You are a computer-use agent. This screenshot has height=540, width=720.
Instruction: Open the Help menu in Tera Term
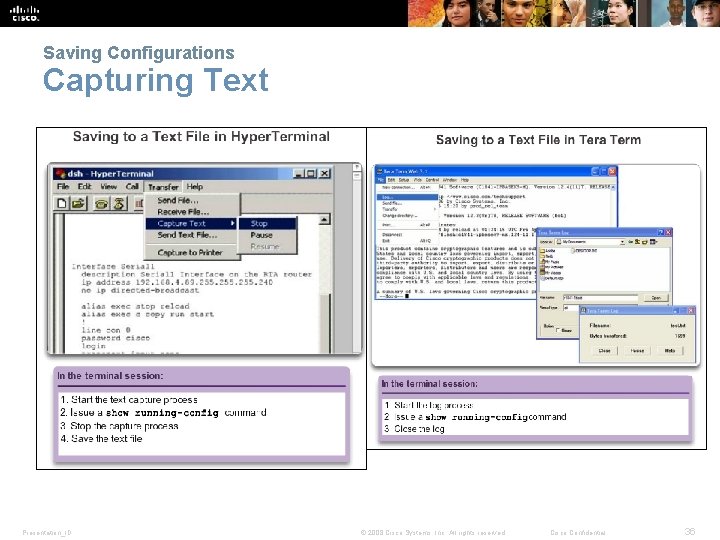click(465, 180)
